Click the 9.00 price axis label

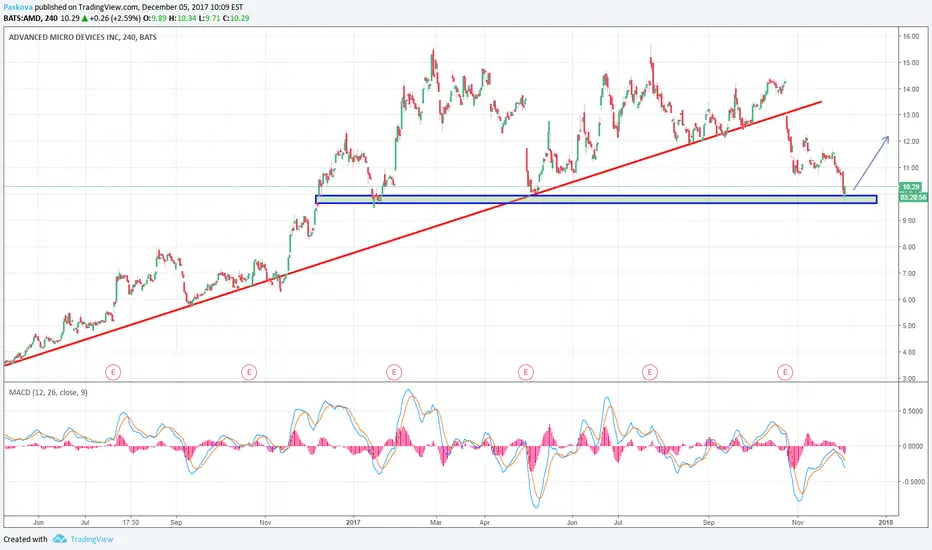click(909, 221)
